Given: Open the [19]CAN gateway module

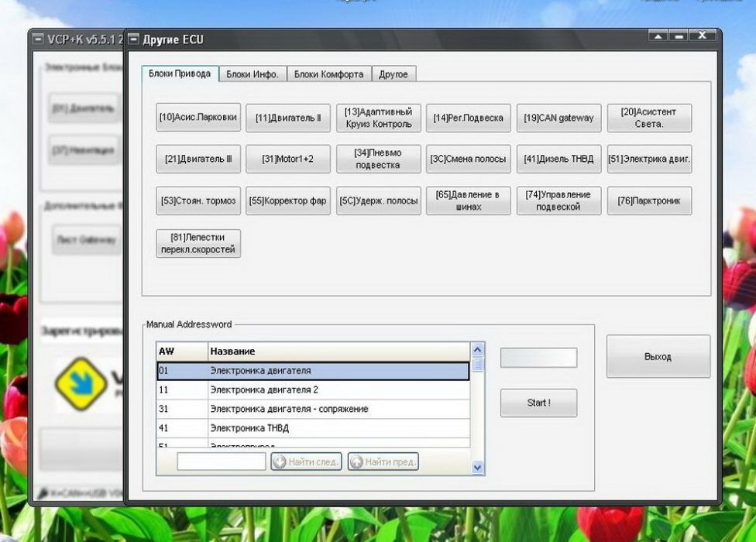Looking at the screenshot, I should point(558,118).
